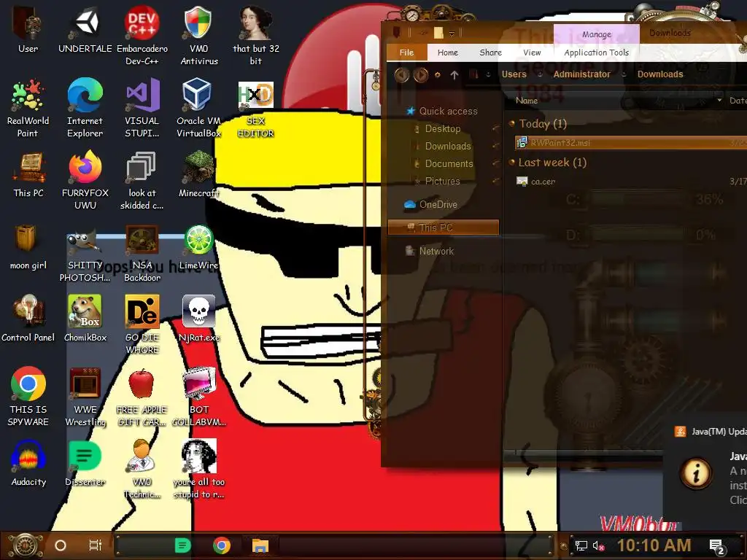Switch to the Home ribbon tab
Viewport: 747px width, 560px height.
coord(448,52)
